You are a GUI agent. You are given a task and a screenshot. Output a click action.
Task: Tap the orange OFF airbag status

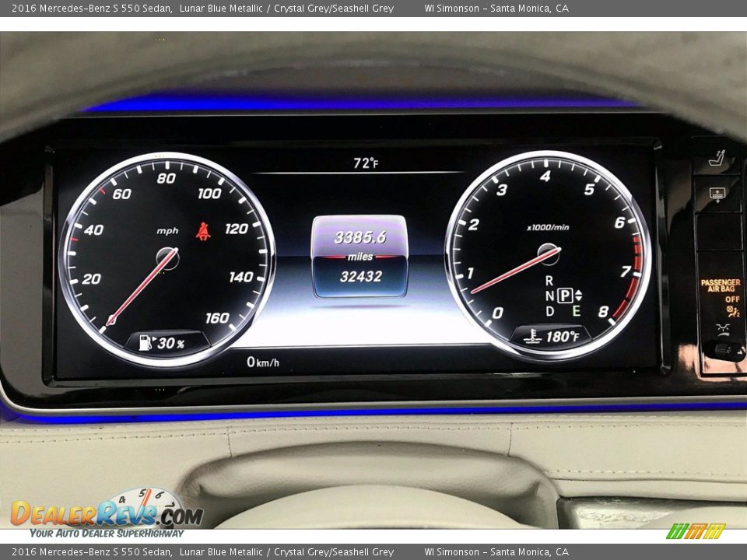[732, 299]
